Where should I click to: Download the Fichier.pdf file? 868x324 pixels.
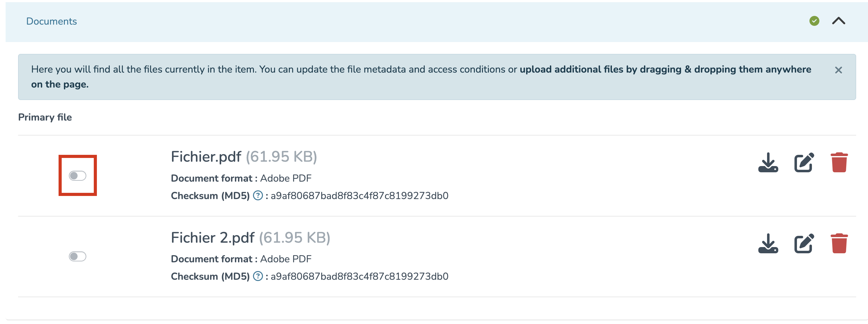(768, 162)
